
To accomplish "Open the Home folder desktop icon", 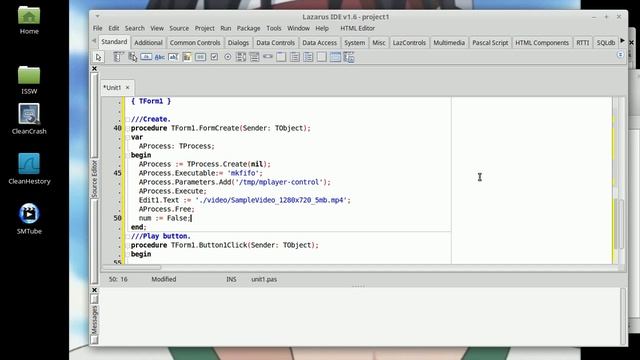I will point(29,20).
